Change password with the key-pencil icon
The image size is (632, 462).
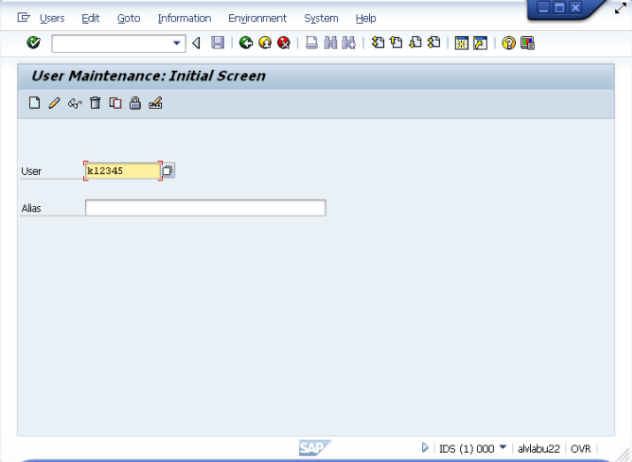[x=156, y=103]
